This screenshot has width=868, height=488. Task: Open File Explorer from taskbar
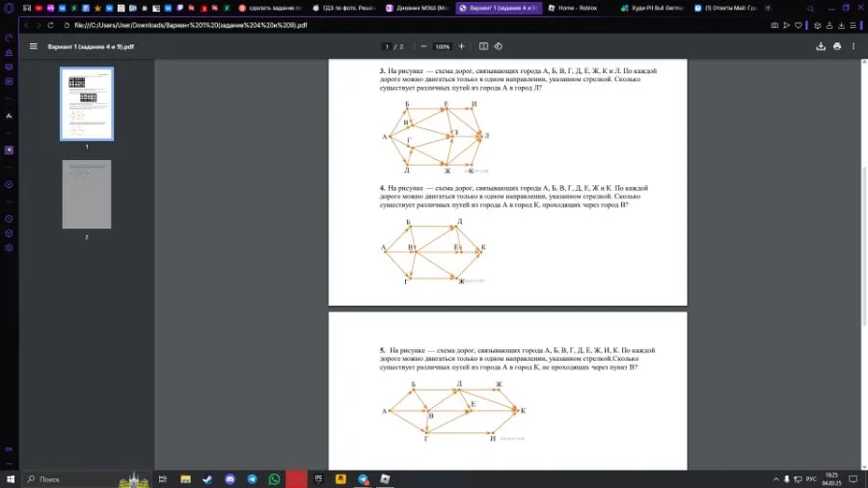point(185,479)
